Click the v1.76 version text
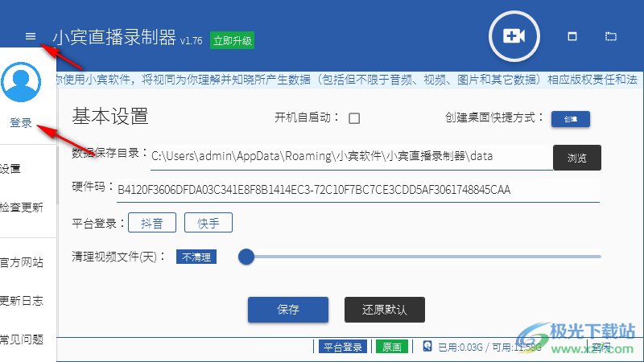Image resolution: width=644 pixels, height=362 pixels. (x=192, y=41)
